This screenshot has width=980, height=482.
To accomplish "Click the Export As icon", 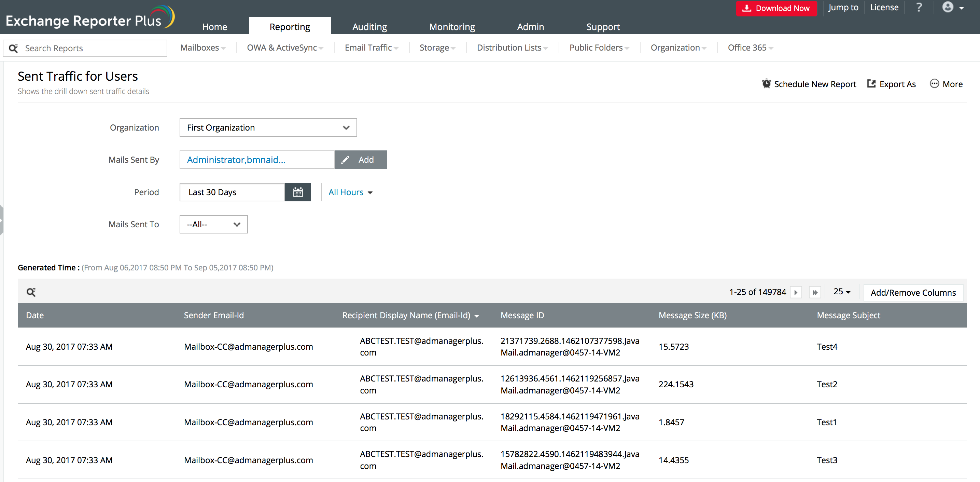I will (x=871, y=84).
